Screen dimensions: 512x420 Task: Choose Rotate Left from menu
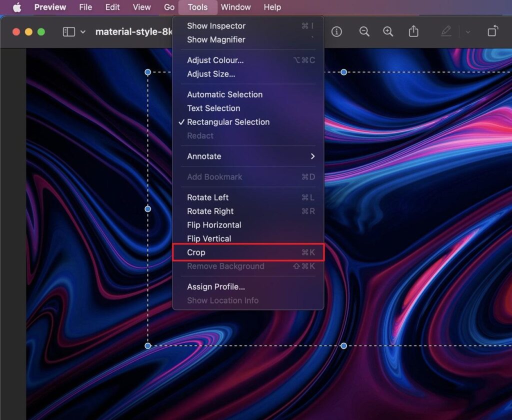pyautogui.click(x=248, y=197)
